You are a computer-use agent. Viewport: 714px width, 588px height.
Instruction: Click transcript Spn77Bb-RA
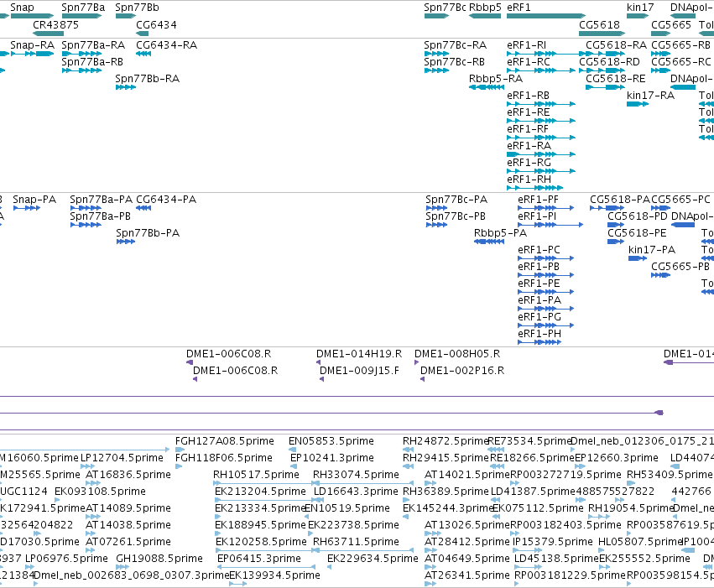click(126, 87)
